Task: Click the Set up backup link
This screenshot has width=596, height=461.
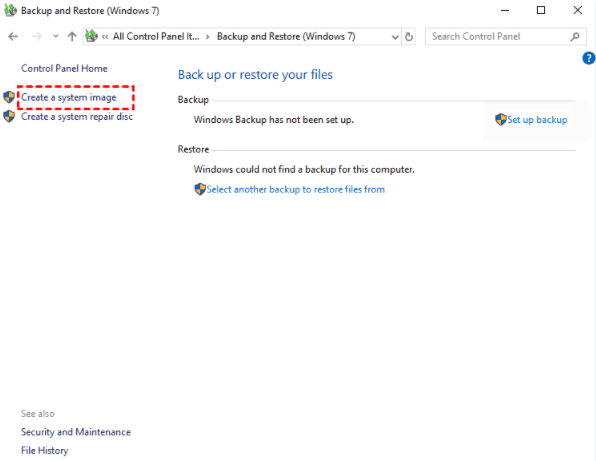Action: [537, 120]
